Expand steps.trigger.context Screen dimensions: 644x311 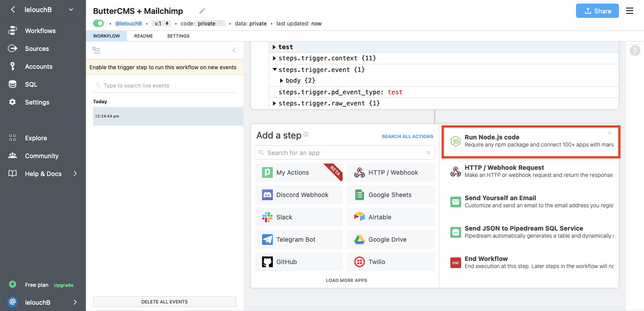coord(275,58)
